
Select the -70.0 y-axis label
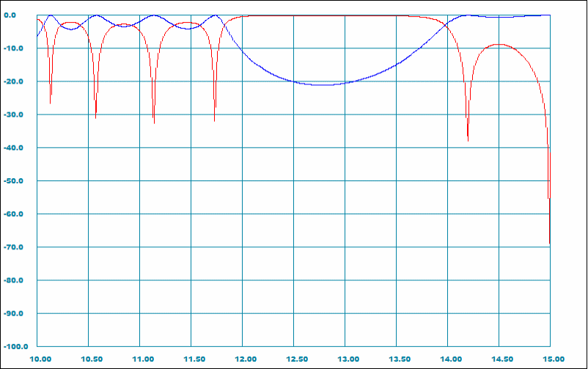coord(17,247)
